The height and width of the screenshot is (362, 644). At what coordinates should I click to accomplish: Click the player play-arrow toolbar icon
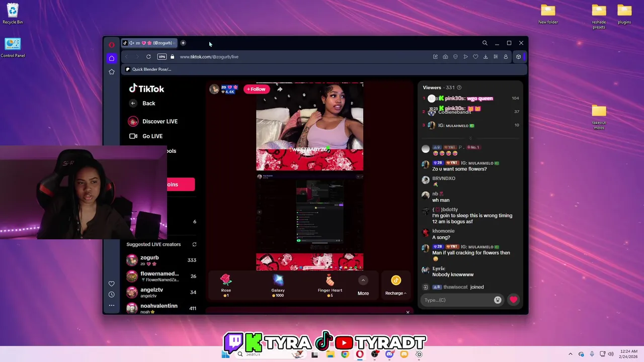click(465, 57)
